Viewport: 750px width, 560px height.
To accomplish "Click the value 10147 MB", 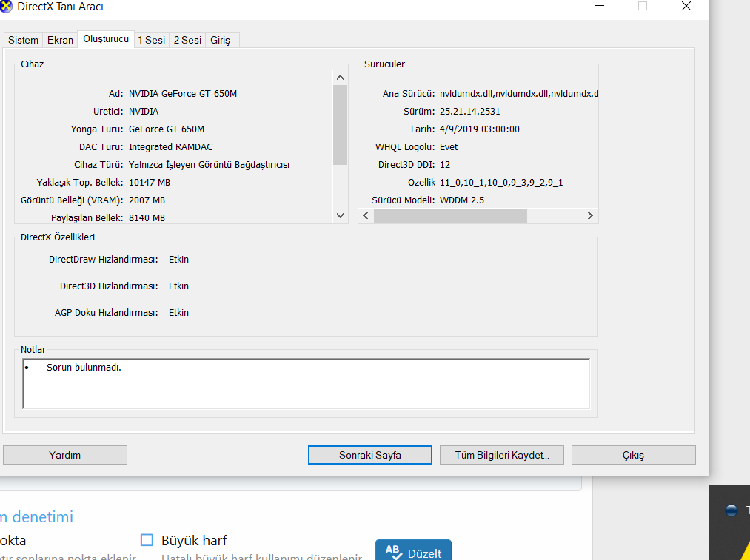I will (150, 182).
